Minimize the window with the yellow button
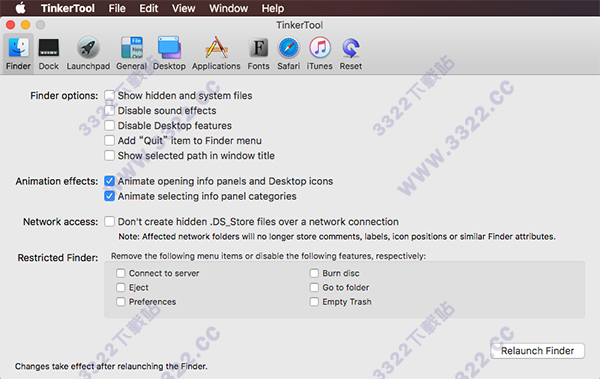Viewport: 600px width, 379px height. (26, 25)
